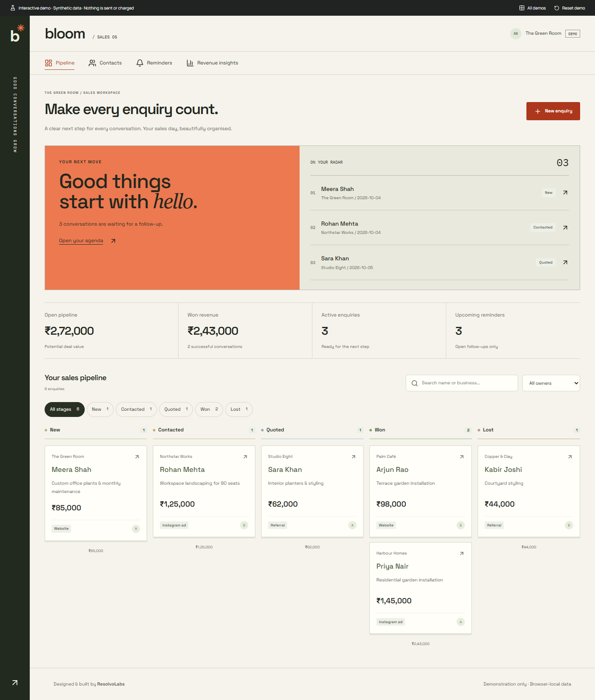Click the bloom logo in the sidebar
595x700 pixels.
pyautogui.click(x=17, y=33)
